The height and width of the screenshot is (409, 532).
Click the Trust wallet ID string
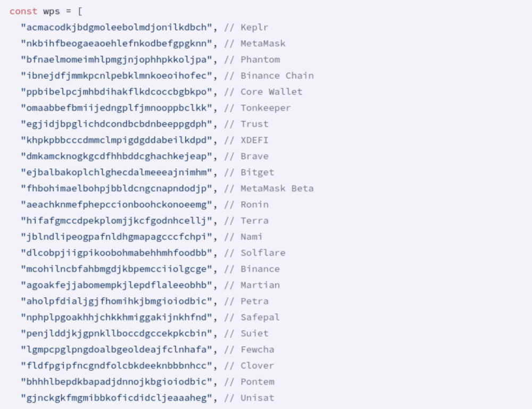click(117, 124)
